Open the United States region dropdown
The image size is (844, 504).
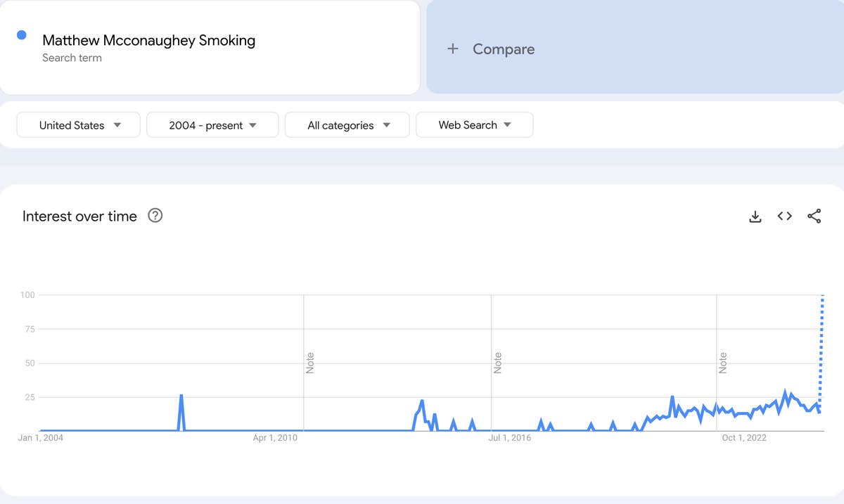[78, 124]
